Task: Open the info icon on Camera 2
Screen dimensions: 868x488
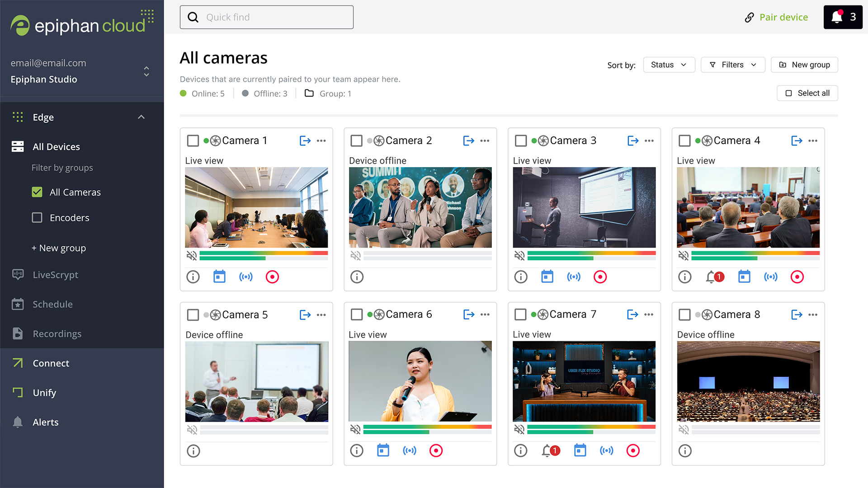Action: (357, 277)
